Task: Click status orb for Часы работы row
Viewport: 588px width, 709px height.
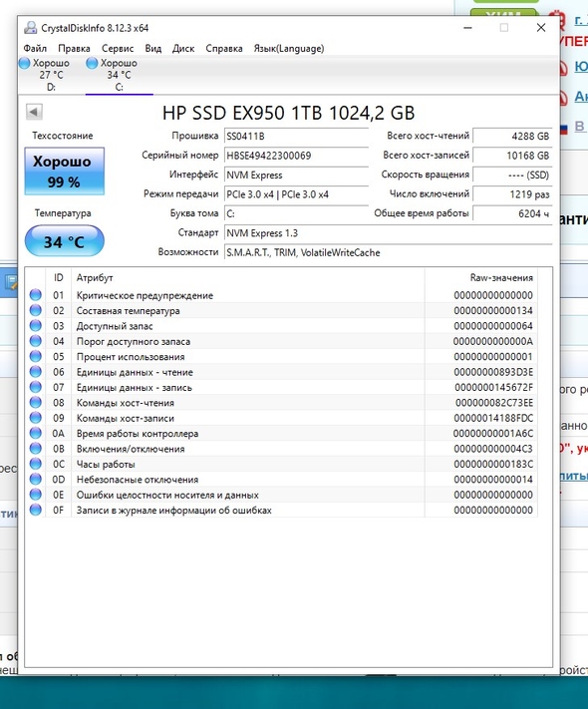Action: 35,465
